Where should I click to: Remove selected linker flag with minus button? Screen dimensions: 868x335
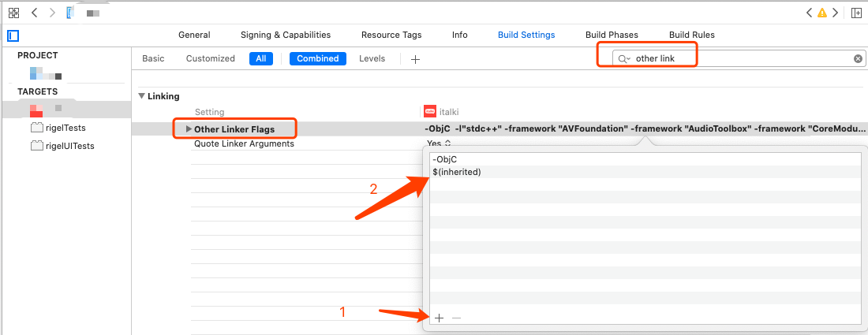[456, 318]
